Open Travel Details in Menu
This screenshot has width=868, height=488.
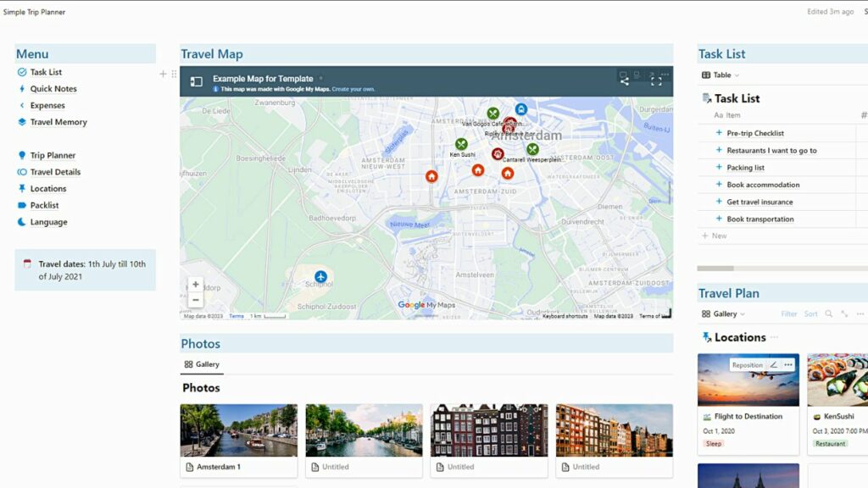pos(55,172)
